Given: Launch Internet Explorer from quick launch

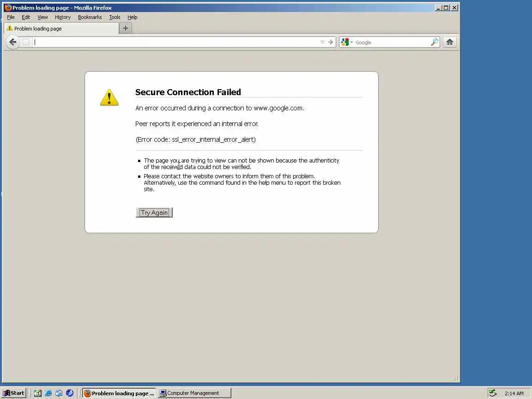Looking at the screenshot, I should click(48, 393).
